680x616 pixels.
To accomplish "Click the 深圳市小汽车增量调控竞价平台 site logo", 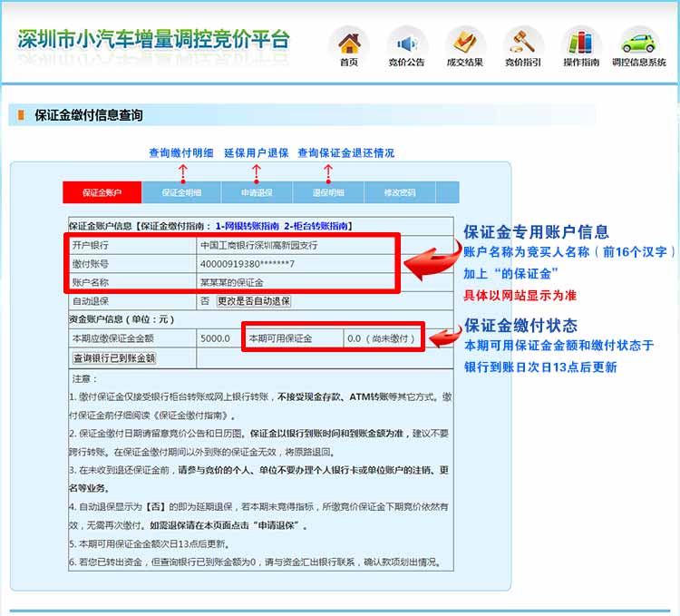I will tap(154, 40).
